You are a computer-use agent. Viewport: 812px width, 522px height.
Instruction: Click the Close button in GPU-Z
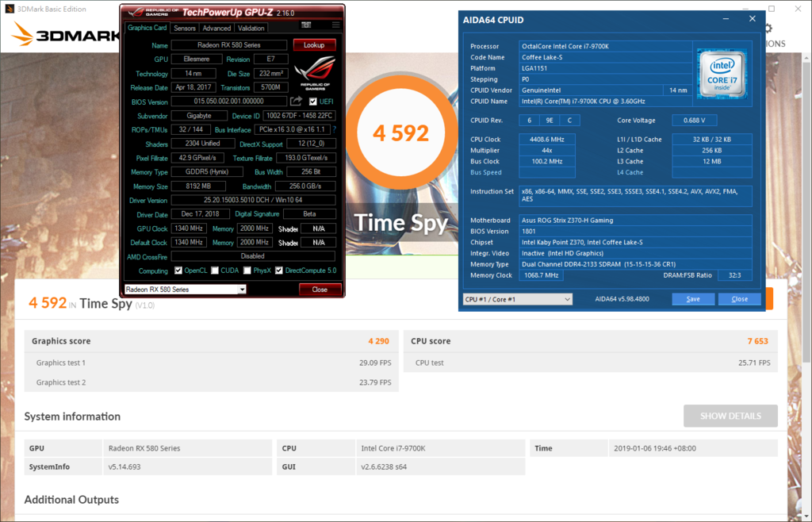pyautogui.click(x=320, y=290)
